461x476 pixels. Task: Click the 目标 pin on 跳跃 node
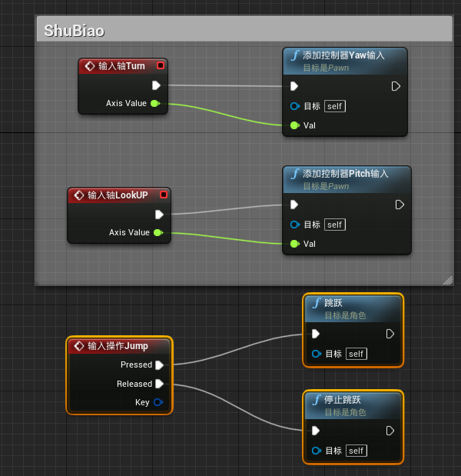coord(317,354)
